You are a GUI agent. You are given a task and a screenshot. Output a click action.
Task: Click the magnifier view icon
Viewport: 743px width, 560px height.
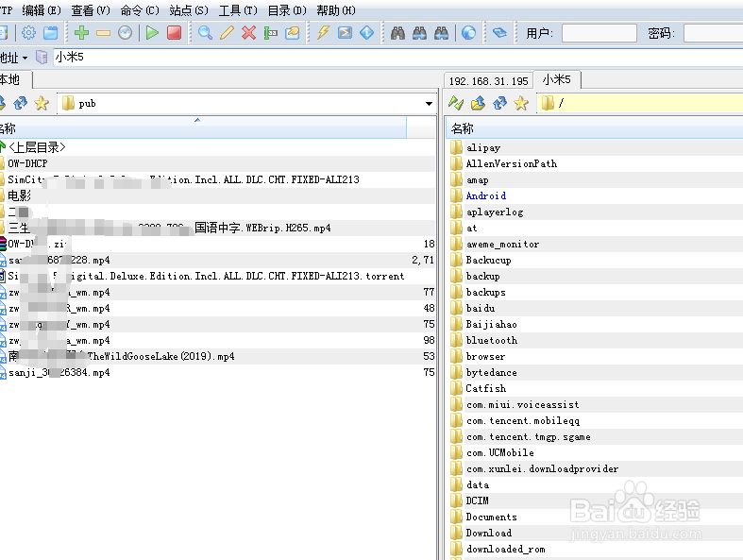(205, 33)
